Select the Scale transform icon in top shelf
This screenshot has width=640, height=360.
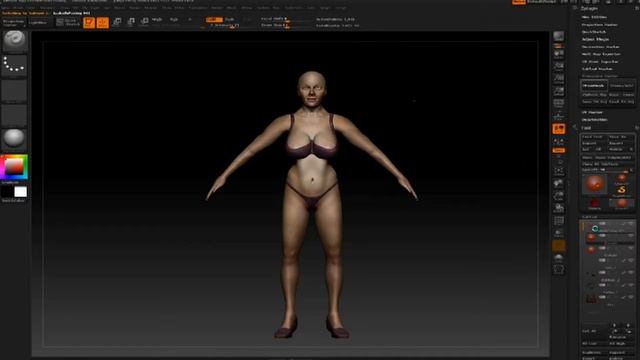tap(131, 22)
